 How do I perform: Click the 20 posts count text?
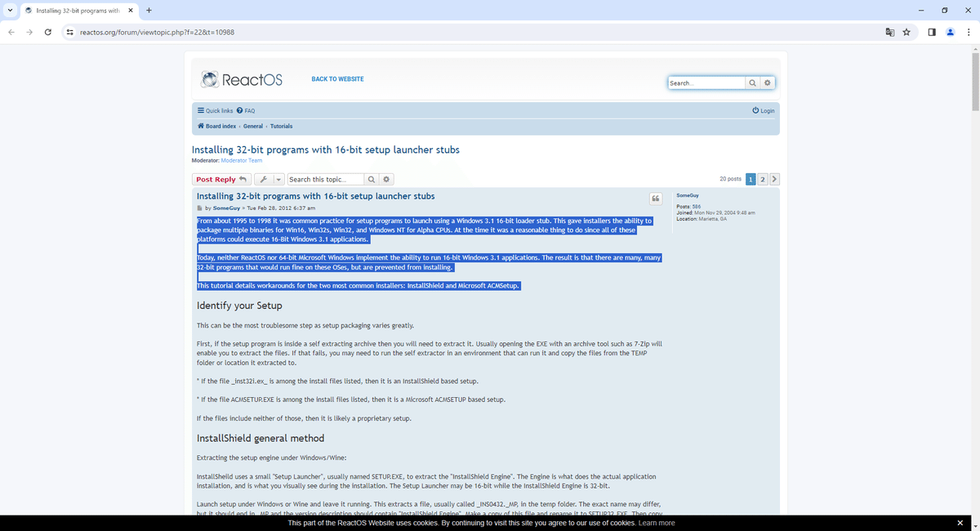coord(730,179)
